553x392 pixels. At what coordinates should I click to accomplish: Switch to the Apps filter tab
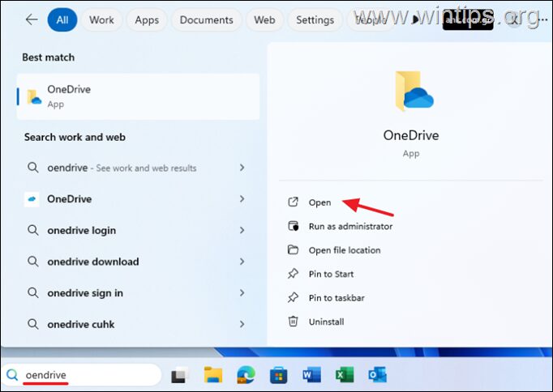[147, 19]
